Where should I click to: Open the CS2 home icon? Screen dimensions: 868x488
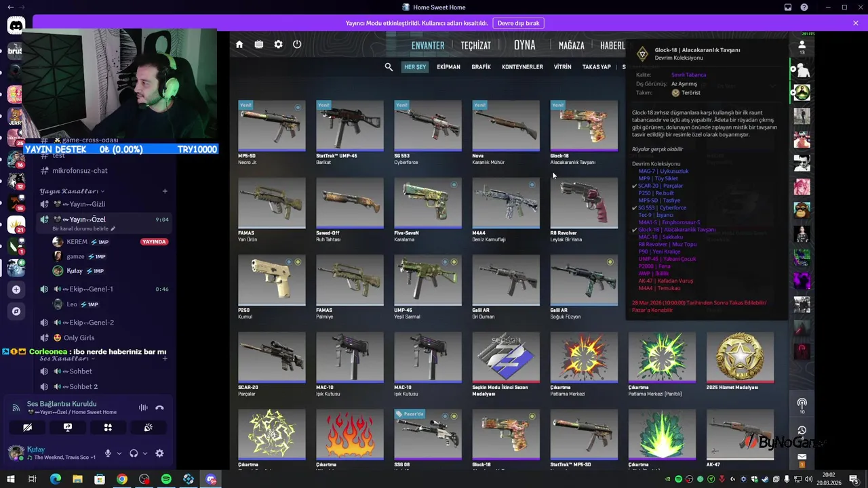pos(239,44)
